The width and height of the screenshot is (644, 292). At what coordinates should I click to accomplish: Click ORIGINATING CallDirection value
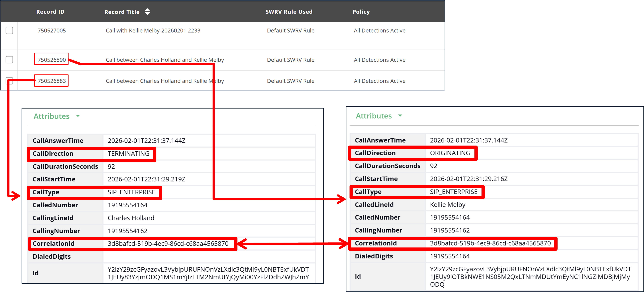tap(450, 153)
